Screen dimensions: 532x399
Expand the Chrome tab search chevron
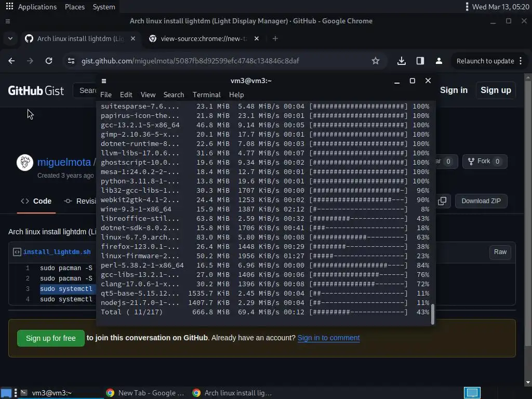pos(10,38)
